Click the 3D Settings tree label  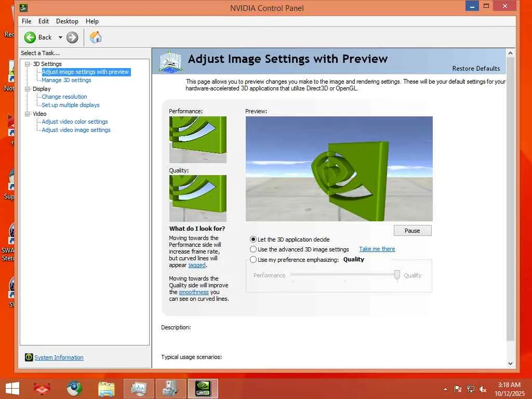(x=47, y=64)
